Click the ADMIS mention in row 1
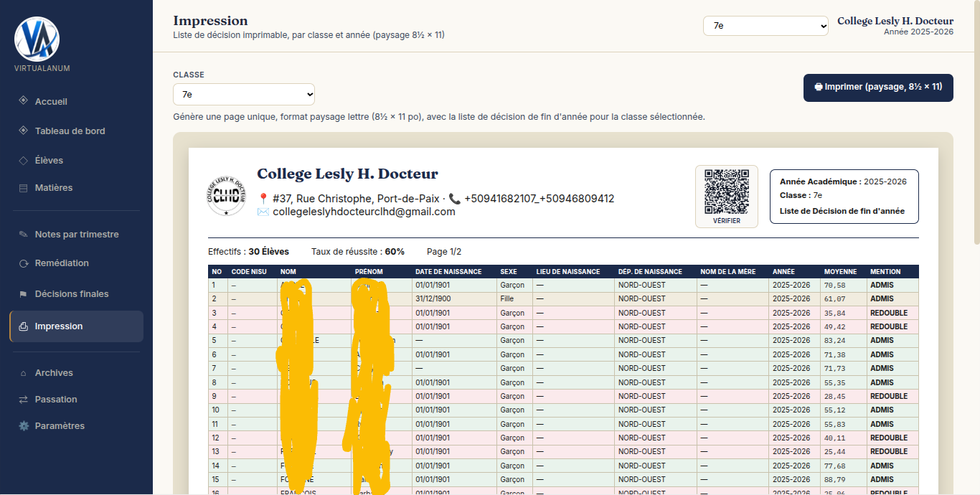Image resolution: width=980 pixels, height=495 pixels. point(882,286)
